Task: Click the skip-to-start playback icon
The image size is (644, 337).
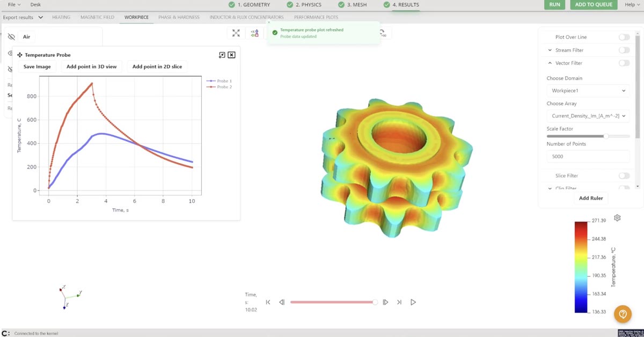Action: (x=268, y=302)
